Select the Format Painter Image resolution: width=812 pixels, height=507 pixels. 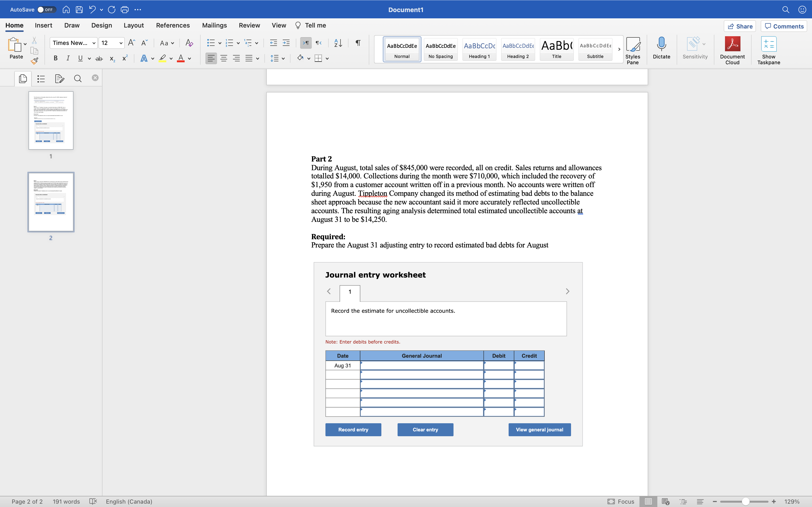click(x=34, y=61)
